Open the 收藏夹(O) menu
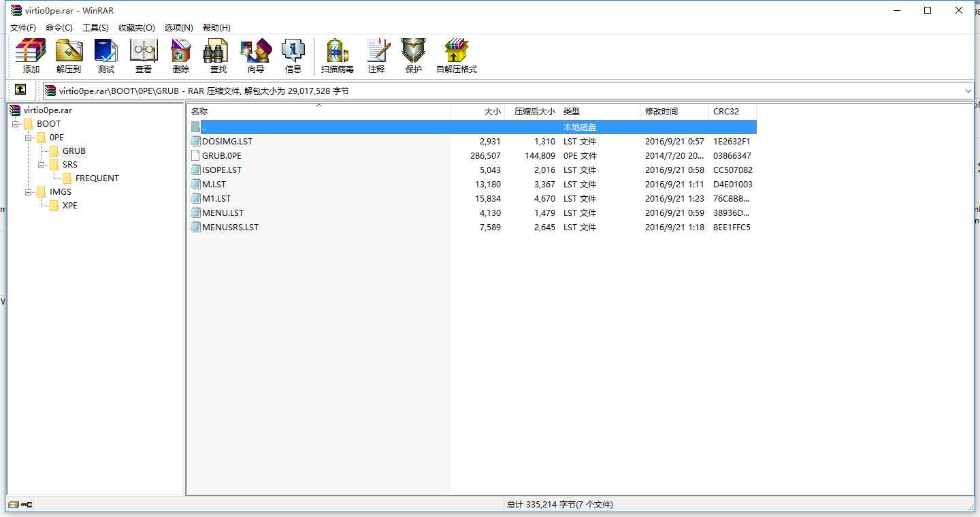This screenshot has height=517, width=980. point(137,28)
